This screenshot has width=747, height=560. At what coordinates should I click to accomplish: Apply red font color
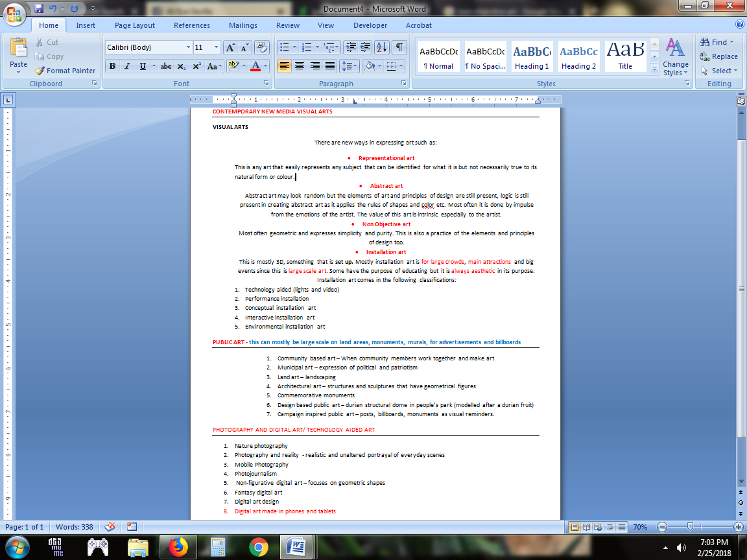click(x=255, y=66)
